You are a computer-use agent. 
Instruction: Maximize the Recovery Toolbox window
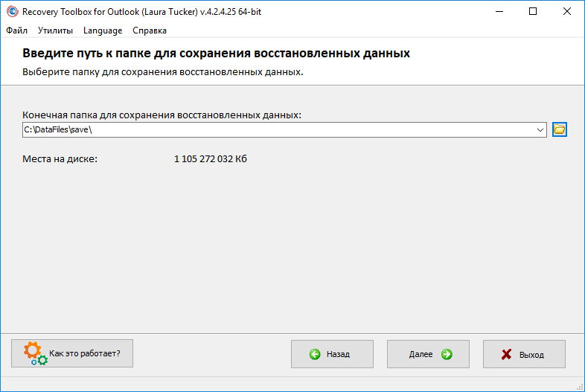click(x=533, y=12)
